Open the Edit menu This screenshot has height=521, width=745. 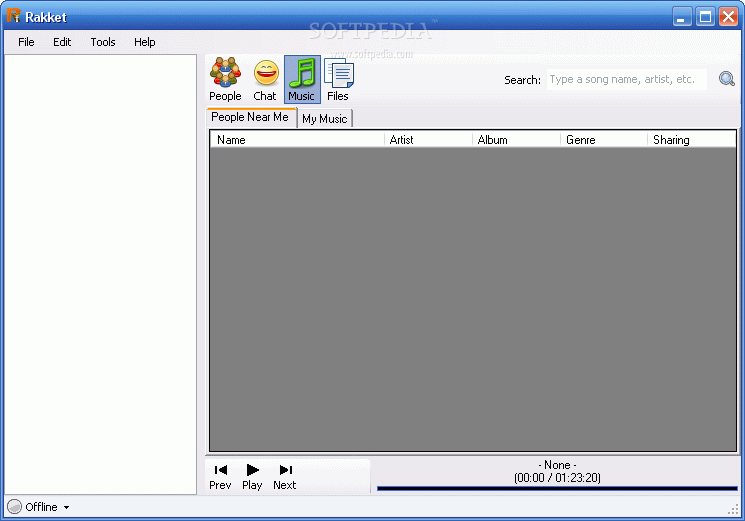pyautogui.click(x=62, y=42)
